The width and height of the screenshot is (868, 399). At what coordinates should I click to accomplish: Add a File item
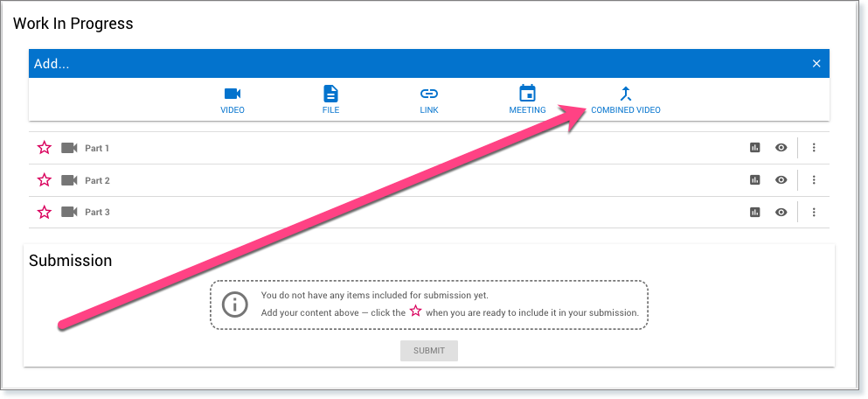[x=330, y=94]
